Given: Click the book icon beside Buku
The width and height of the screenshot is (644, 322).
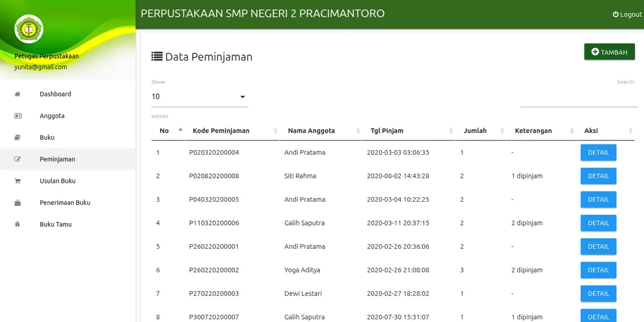Looking at the screenshot, I should pos(17,137).
